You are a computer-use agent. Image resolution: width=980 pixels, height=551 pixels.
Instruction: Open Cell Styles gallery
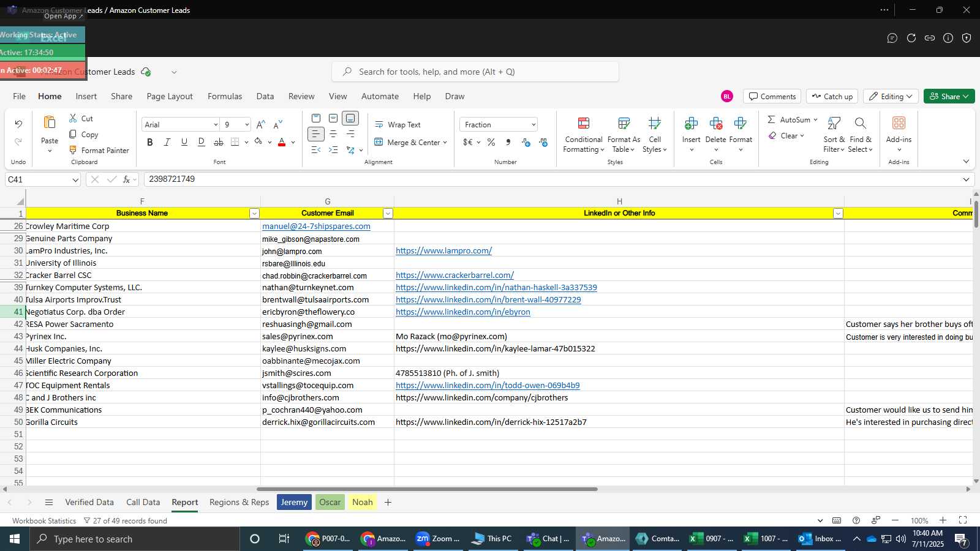[655, 135]
